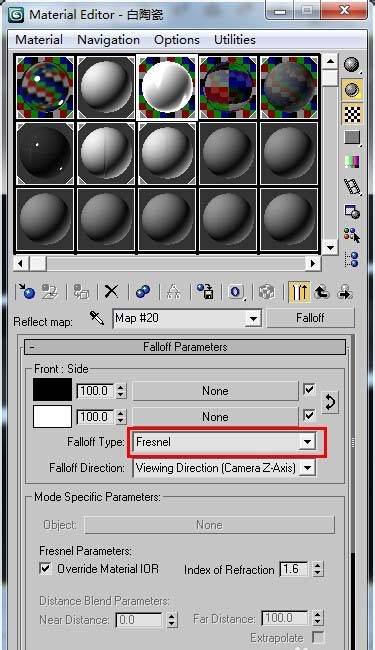The height and width of the screenshot is (650, 375).
Task: Toggle the checkered Background icon
Action: coord(351,114)
